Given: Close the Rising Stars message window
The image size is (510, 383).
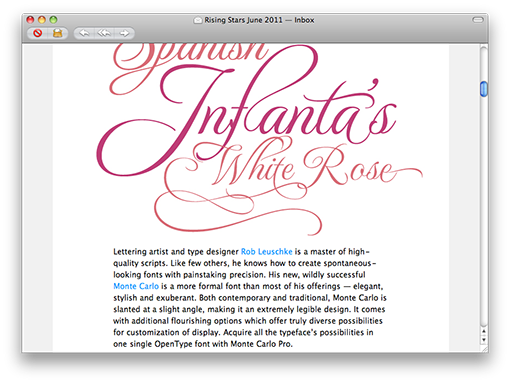Looking at the screenshot, I should click(x=30, y=20).
